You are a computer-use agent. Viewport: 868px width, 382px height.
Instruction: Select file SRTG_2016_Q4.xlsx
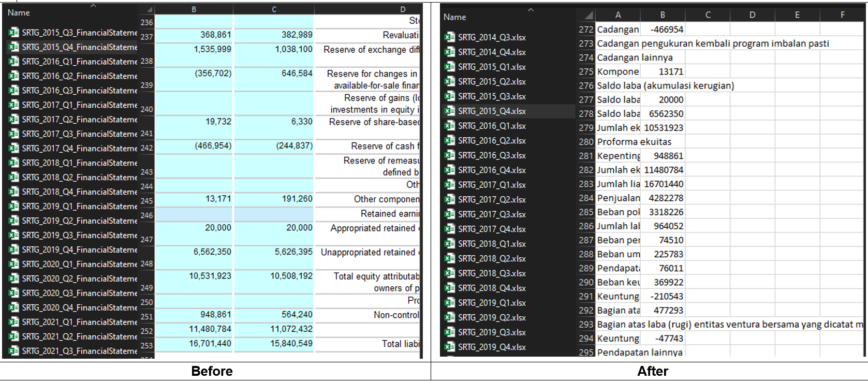click(492, 170)
